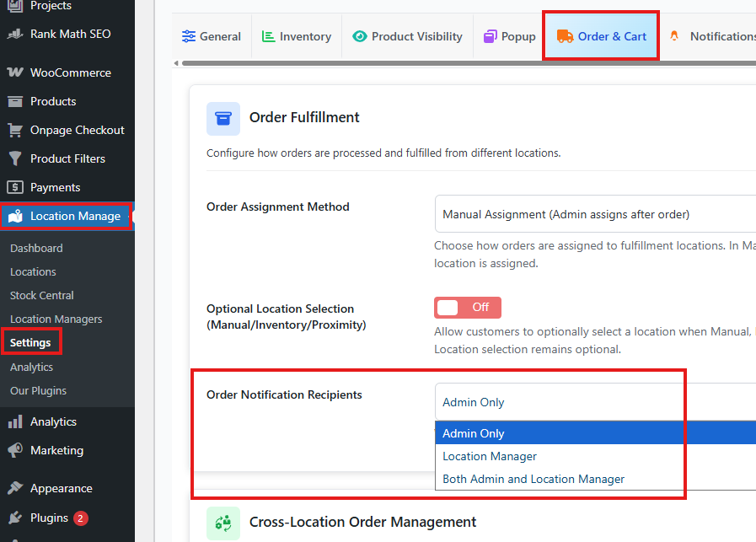Click the Onpage Checkout cart icon

tap(15, 130)
